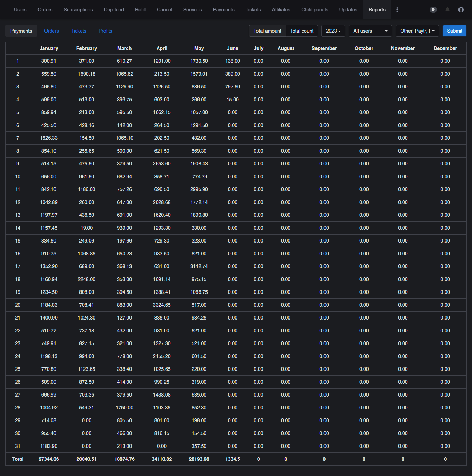Open the Refill section
The image size is (472, 476).
click(140, 10)
